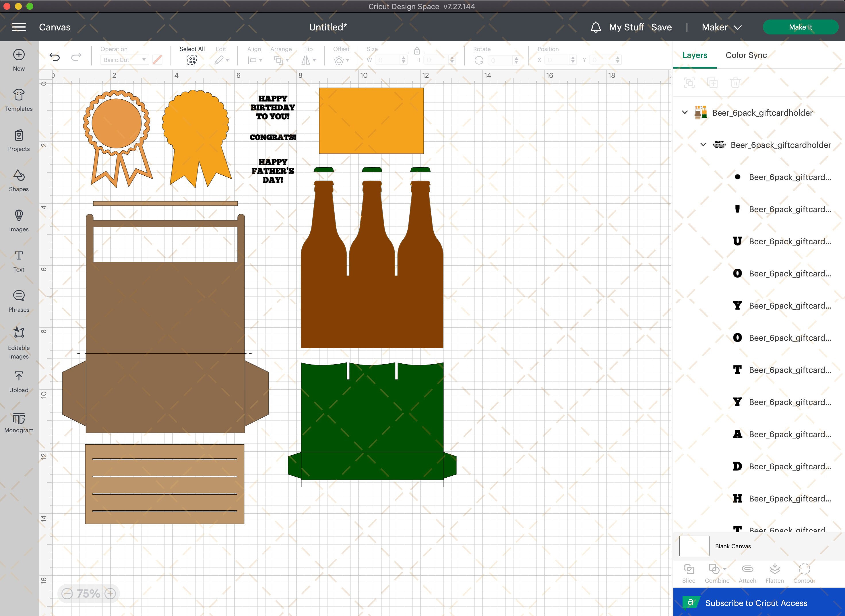Screen dimensions: 845x616
Task: Click the Select All icon
Action: click(x=192, y=60)
